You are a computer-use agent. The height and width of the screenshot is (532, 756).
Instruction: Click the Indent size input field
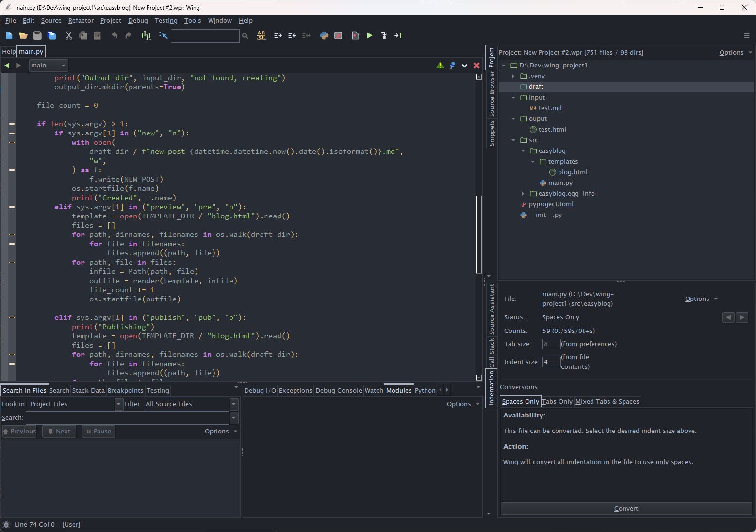pos(551,362)
